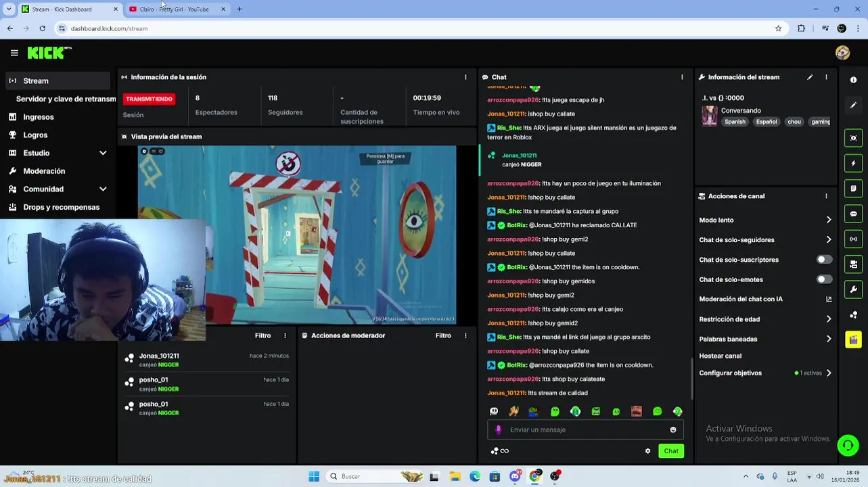Bookmark this page with the star icon
The width and height of the screenshot is (868, 487).
(778, 28)
